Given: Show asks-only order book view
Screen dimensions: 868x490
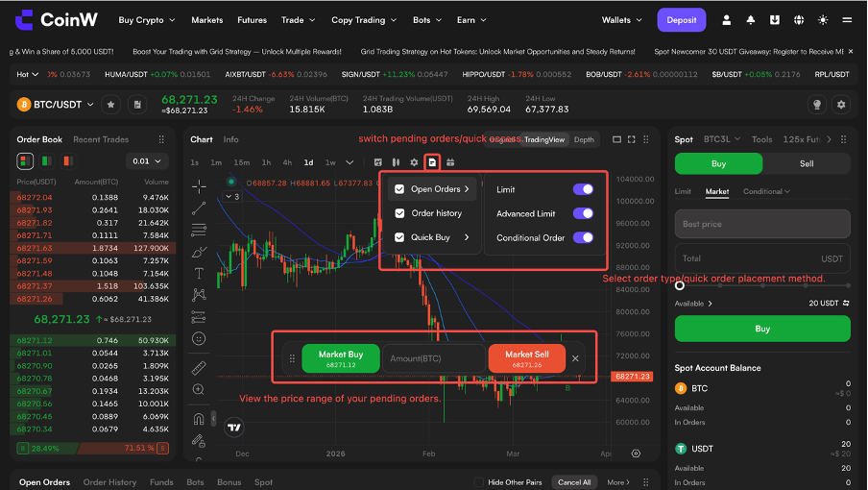Looking at the screenshot, I should (x=67, y=161).
